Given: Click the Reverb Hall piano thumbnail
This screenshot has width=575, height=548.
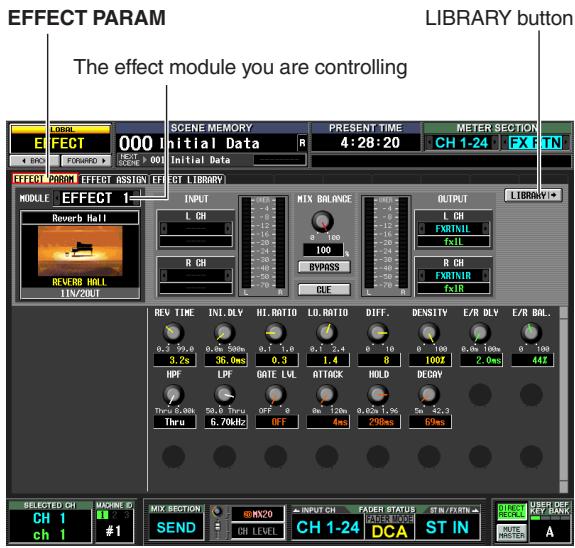Looking at the screenshot, I should tap(80, 250).
